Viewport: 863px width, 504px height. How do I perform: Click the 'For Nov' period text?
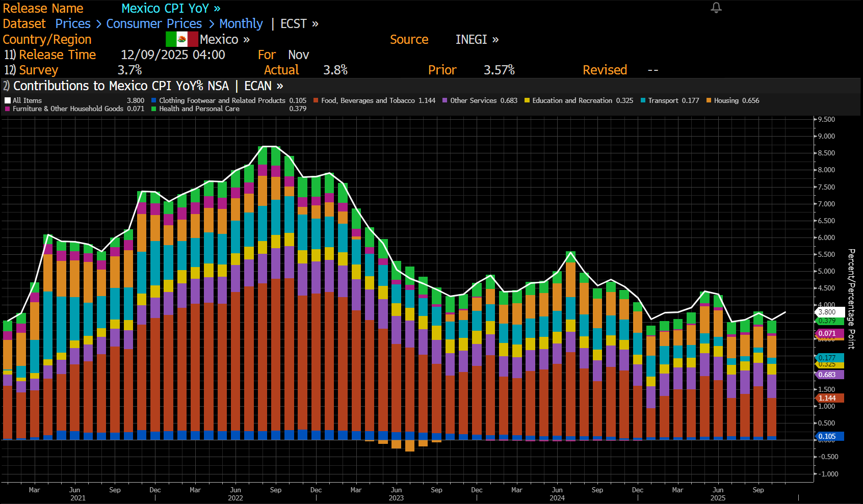(x=283, y=55)
